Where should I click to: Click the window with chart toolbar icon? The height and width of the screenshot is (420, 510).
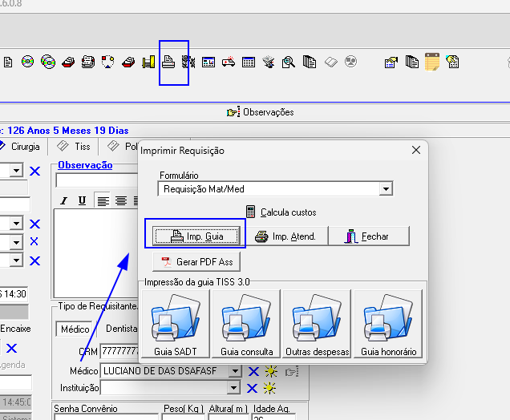tap(208, 62)
